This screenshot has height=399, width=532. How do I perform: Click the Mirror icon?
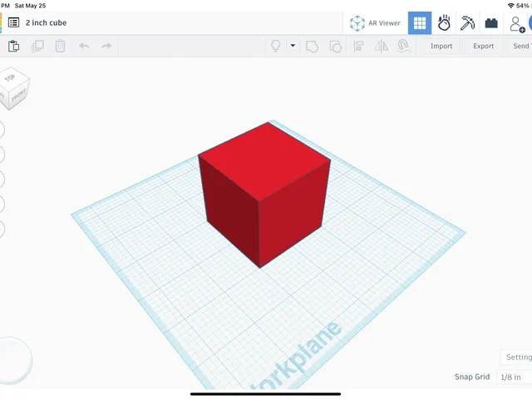tap(381, 46)
